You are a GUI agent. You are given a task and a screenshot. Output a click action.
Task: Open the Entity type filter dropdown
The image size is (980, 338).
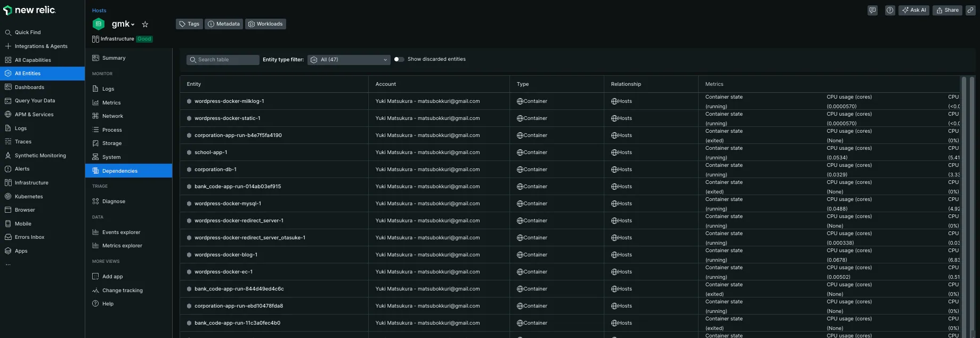point(349,60)
